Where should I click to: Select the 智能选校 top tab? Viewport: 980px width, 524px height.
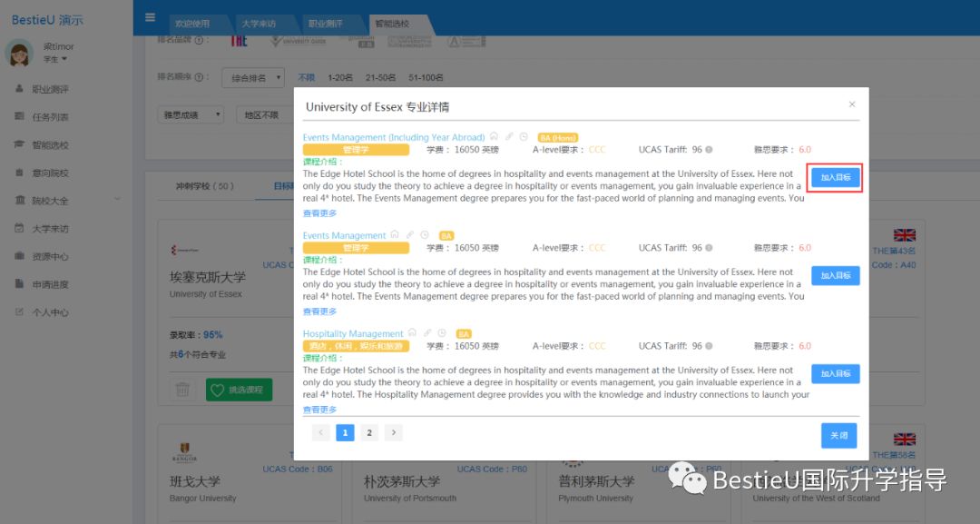tap(392, 24)
